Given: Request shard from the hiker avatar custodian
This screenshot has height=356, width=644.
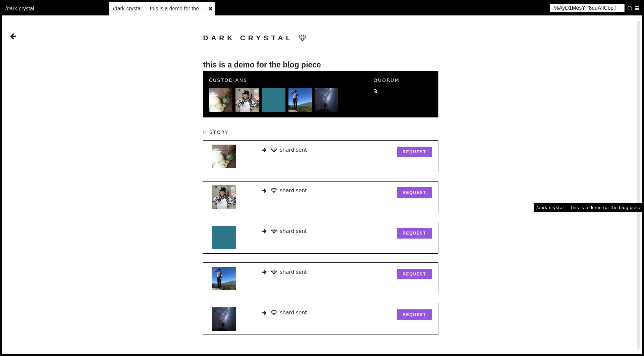Looking at the screenshot, I should pyautogui.click(x=414, y=274).
